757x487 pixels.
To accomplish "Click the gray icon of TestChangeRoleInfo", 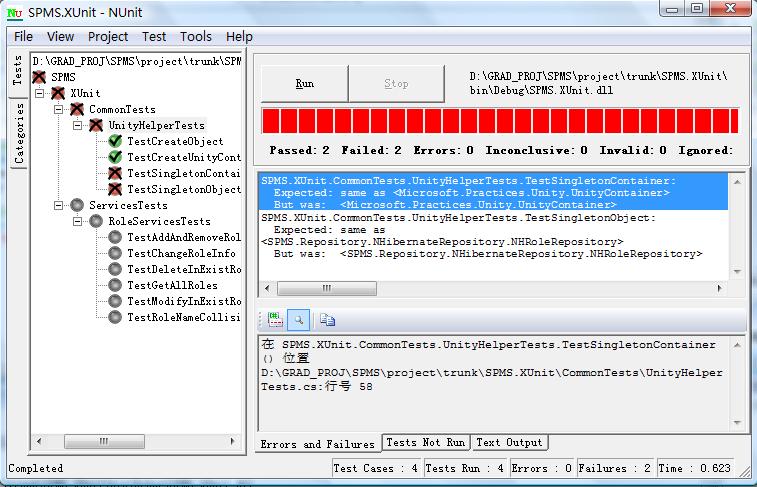I will [x=115, y=253].
